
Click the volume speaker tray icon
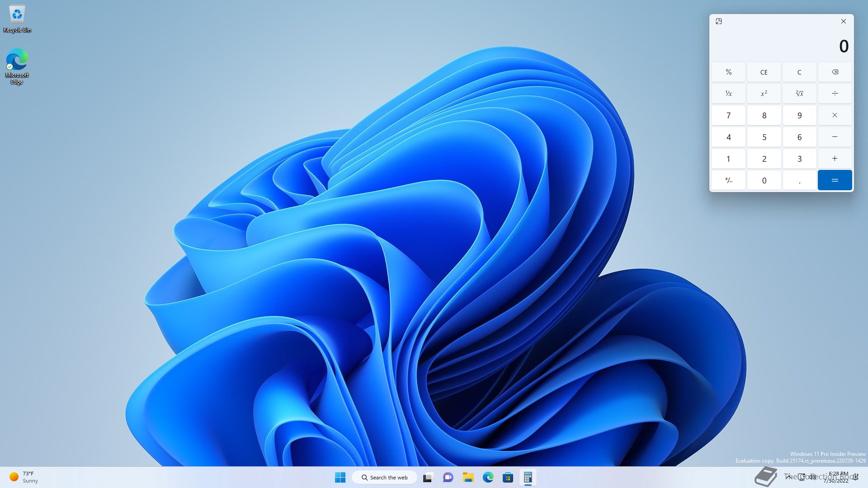click(x=812, y=477)
